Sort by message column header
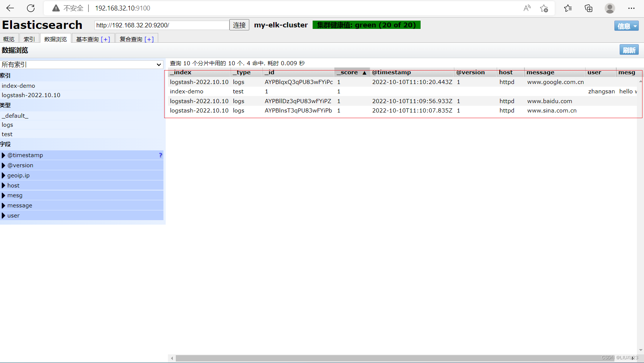Screen dimensions: 644x363 [555, 73]
